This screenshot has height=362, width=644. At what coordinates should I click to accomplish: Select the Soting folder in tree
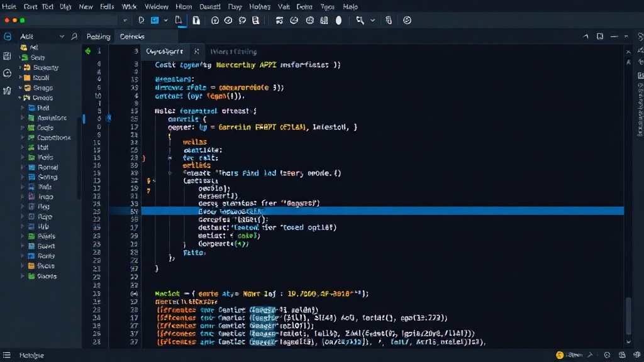point(43,177)
